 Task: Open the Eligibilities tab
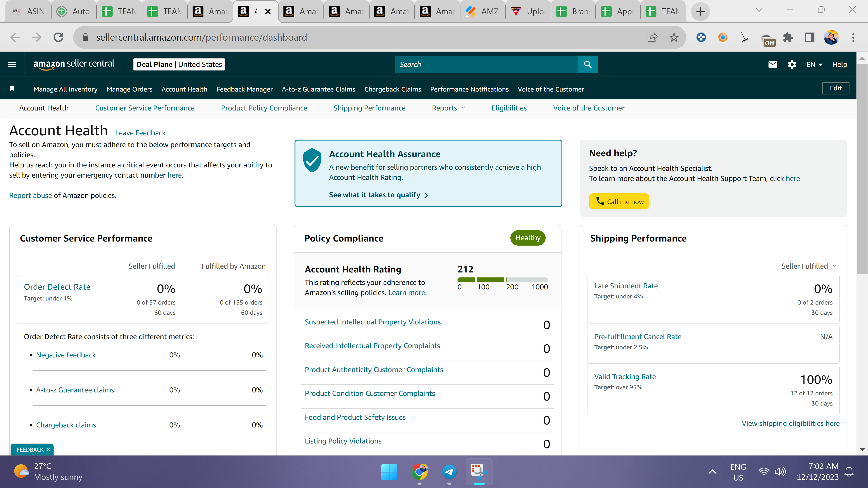[x=509, y=108]
